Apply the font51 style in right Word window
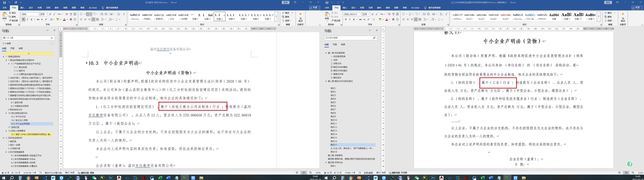Screen dimensions: 644x180 click(505, 16)
